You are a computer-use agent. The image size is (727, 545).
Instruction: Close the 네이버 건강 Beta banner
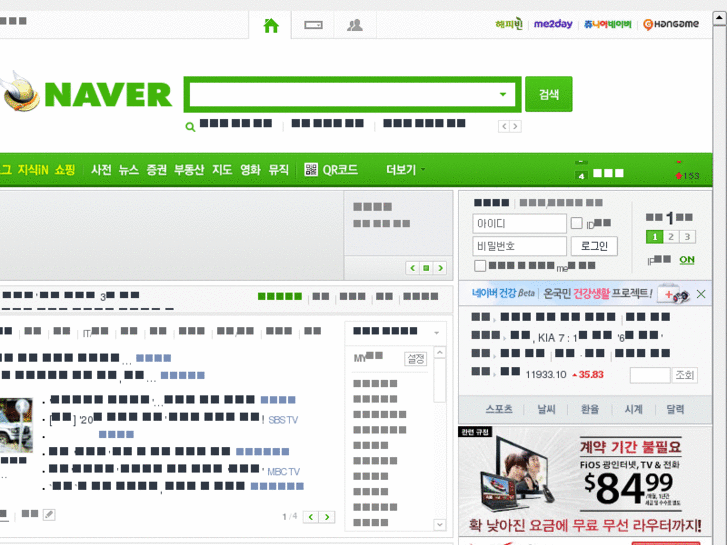click(701, 294)
